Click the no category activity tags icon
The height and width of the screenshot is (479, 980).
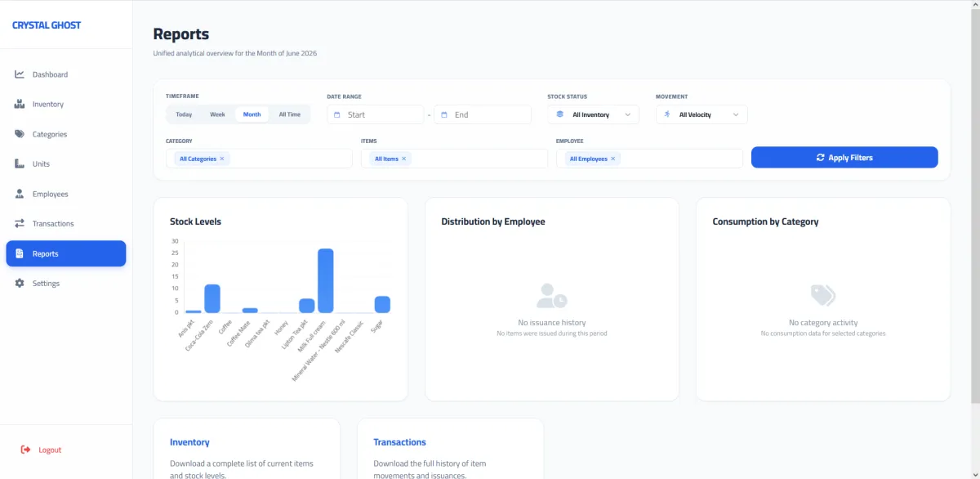823,296
